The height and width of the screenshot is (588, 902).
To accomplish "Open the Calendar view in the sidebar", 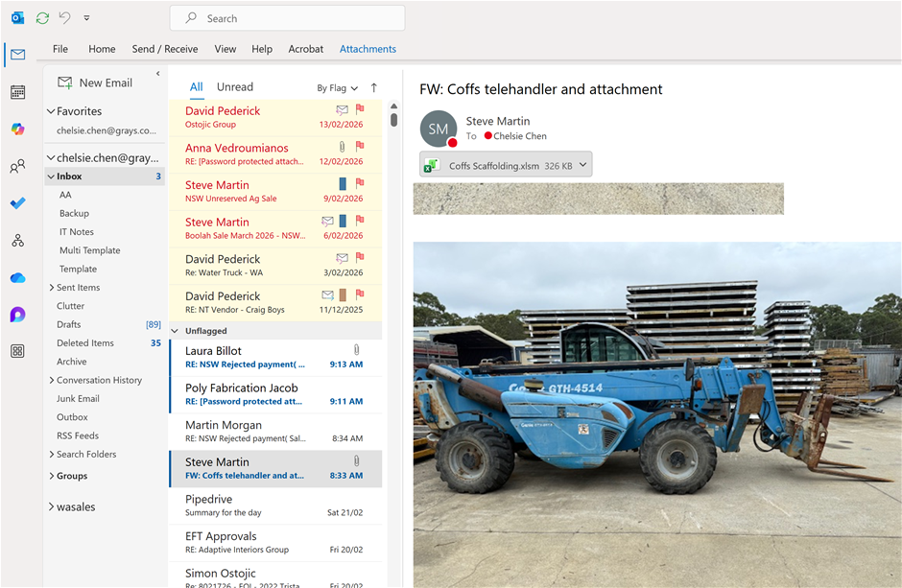I will [x=17, y=92].
